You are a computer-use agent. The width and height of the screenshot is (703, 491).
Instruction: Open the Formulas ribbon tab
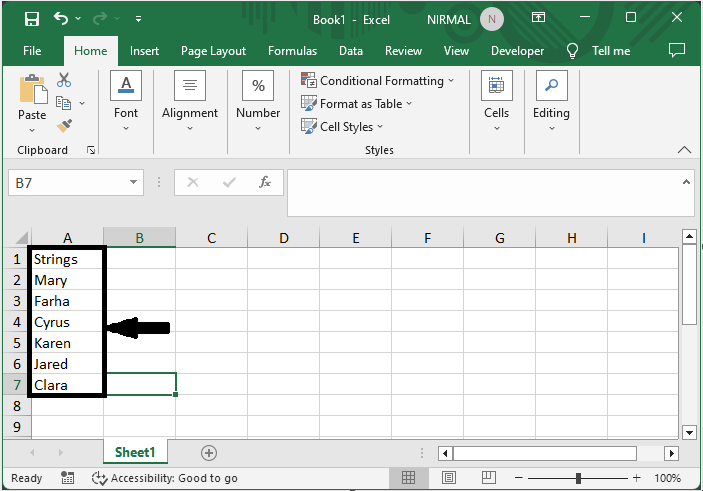pos(292,51)
